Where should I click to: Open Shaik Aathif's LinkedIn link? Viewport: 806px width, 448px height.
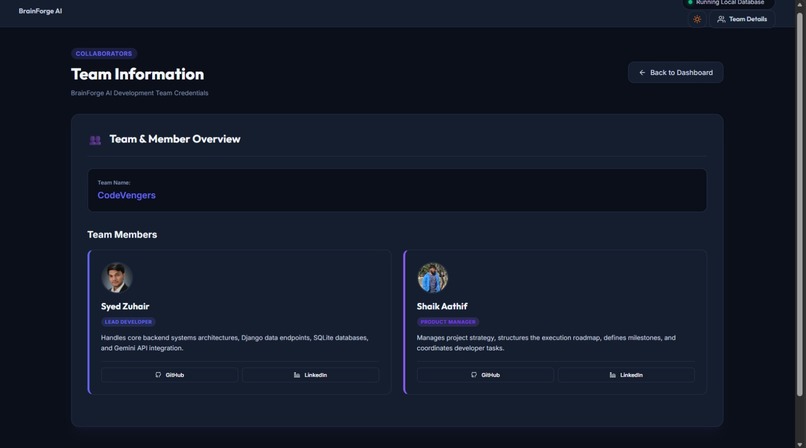(x=626, y=375)
